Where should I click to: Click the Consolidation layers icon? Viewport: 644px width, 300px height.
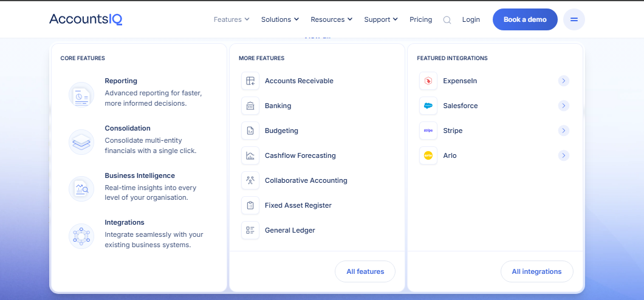81,142
